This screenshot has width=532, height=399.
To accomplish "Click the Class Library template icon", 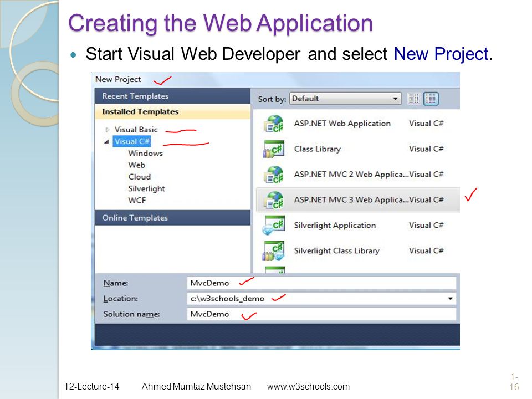I will pos(274,149).
